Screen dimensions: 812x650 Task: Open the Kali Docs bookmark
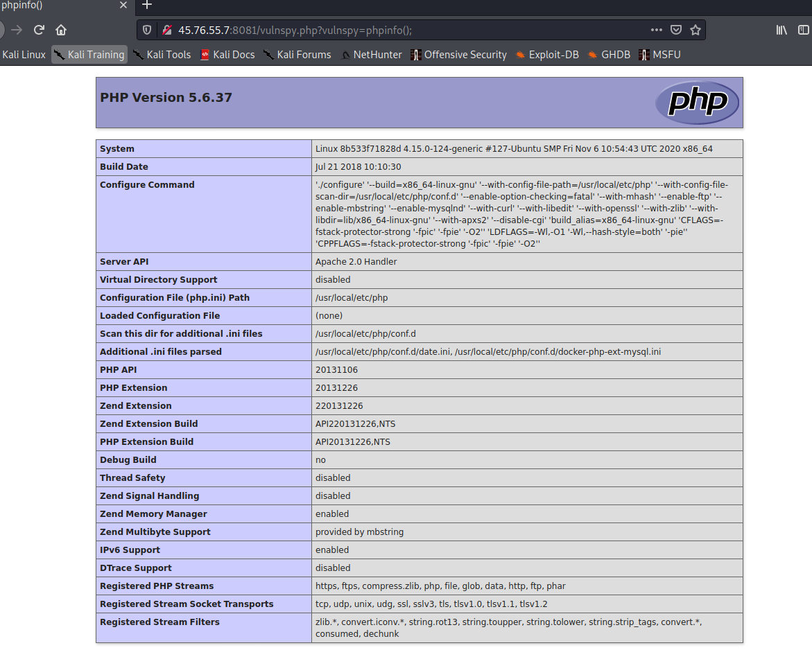click(228, 55)
